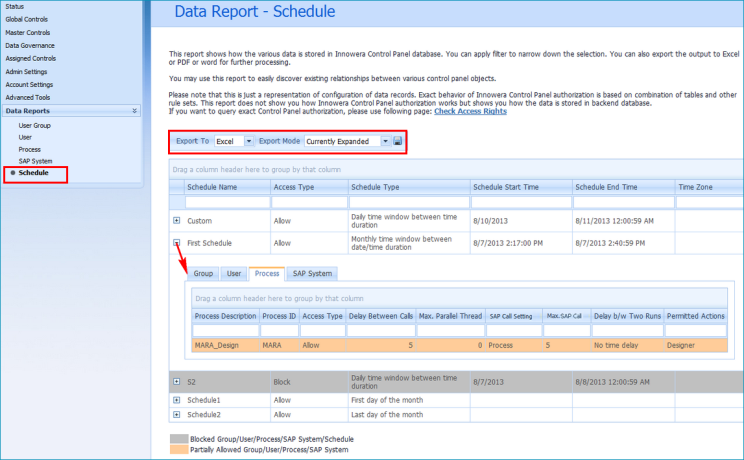Sort by Time Zone column header
Viewport: 744px width, 460px height.
coord(709,187)
